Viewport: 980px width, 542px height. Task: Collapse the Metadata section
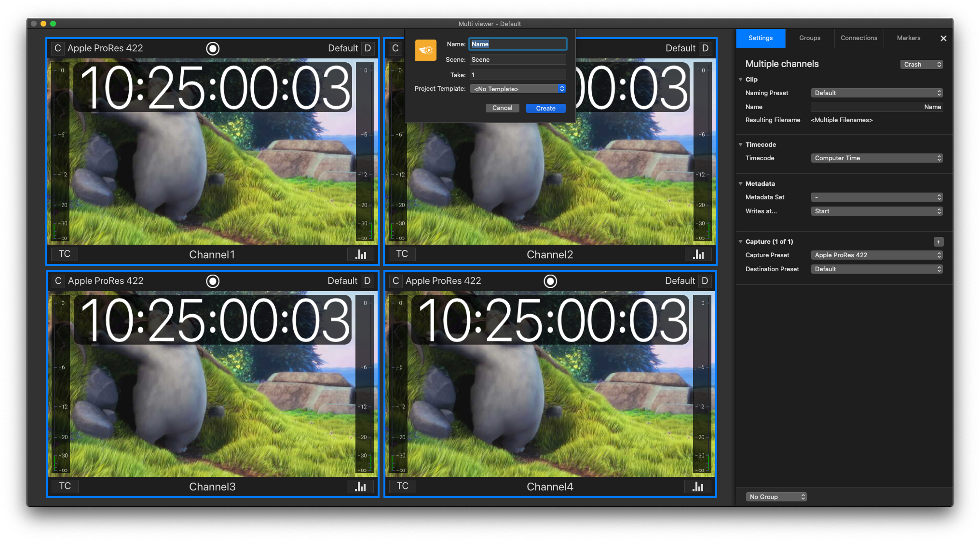(x=741, y=183)
